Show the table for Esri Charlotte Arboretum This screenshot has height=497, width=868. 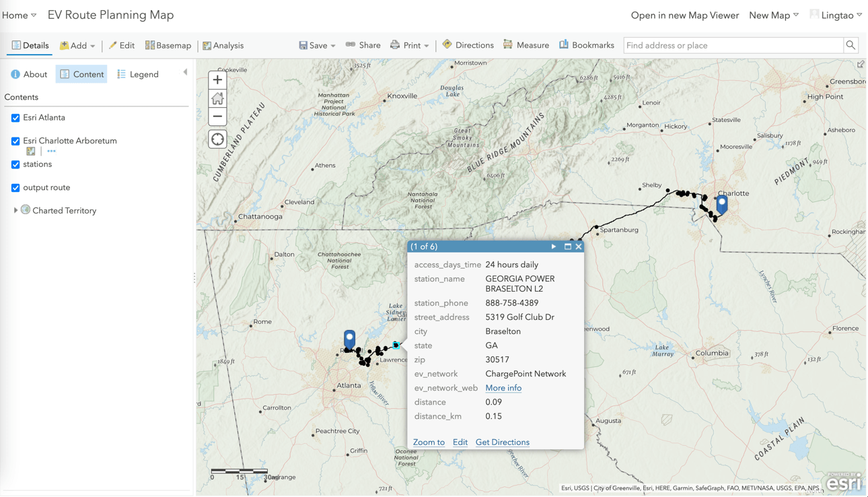tap(31, 152)
